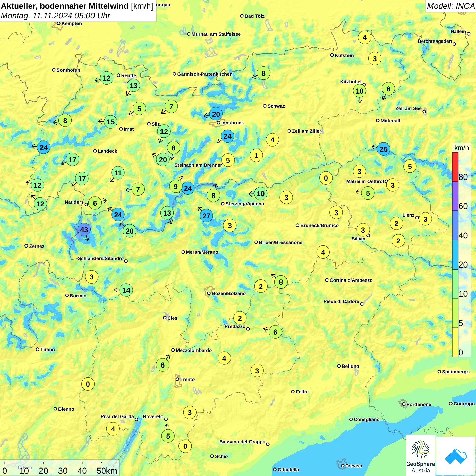Select the 15 km/h marker near Imst
Image resolution: width=476 pixels, height=476 pixels.
tap(111, 122)
